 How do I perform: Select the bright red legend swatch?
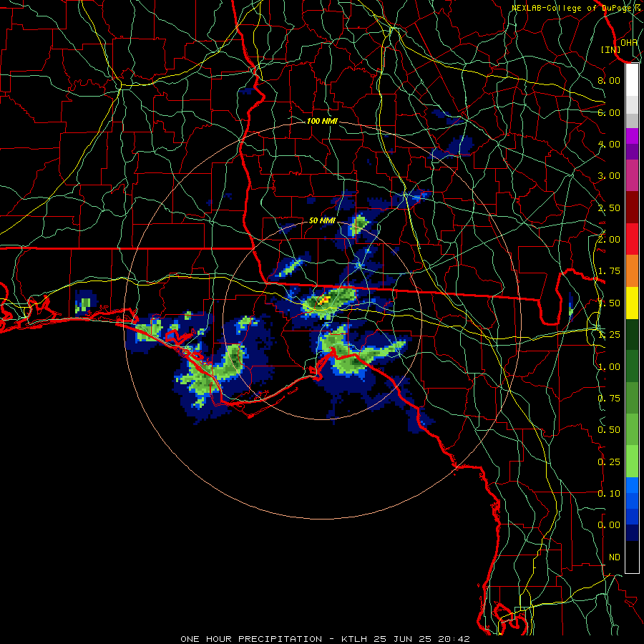pos(632,240)
